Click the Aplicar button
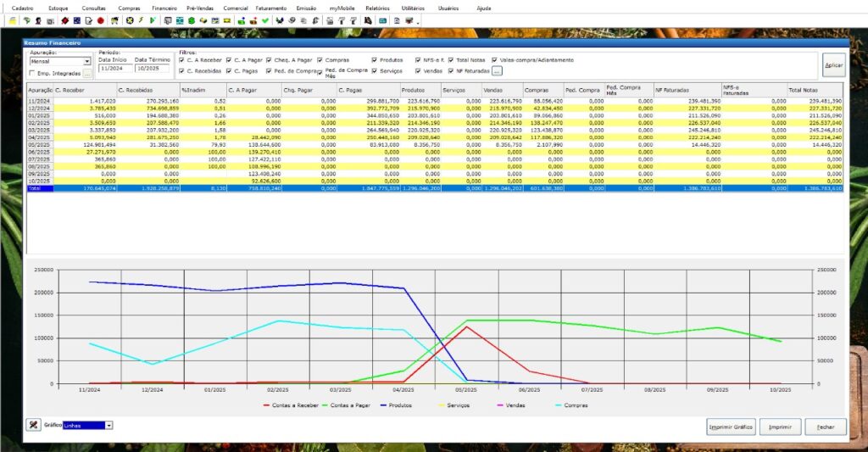The image size is (868, 452). (x=833, y=65)
